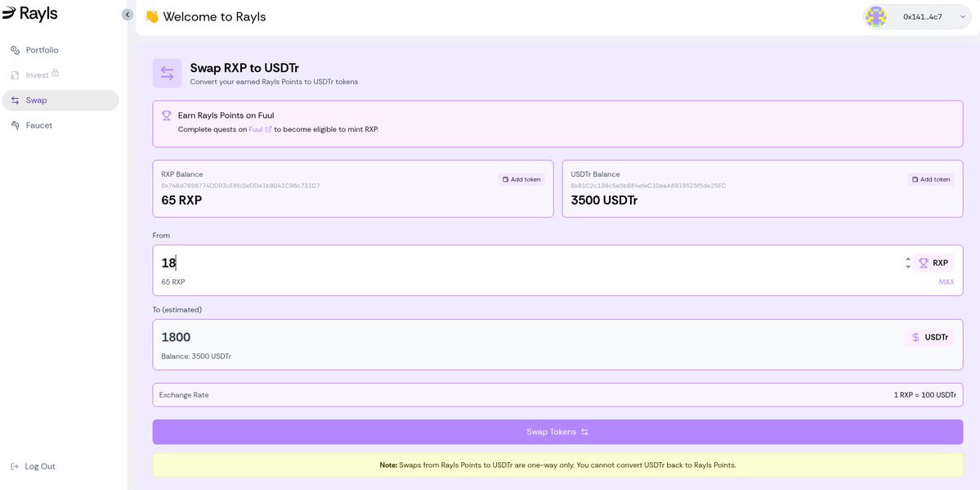
Task: Click MAX to use full RXP balance
Action: [946, 281]
